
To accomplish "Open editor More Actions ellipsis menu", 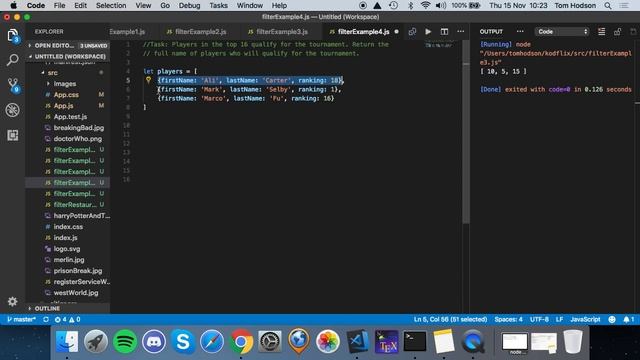I will (x=460, y=31).
